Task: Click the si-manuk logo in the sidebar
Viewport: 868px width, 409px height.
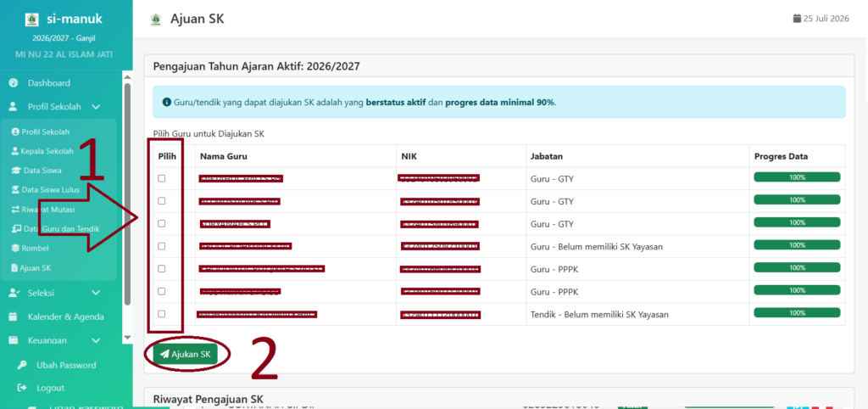Action: pyautogui.click(x=33, y=20)
